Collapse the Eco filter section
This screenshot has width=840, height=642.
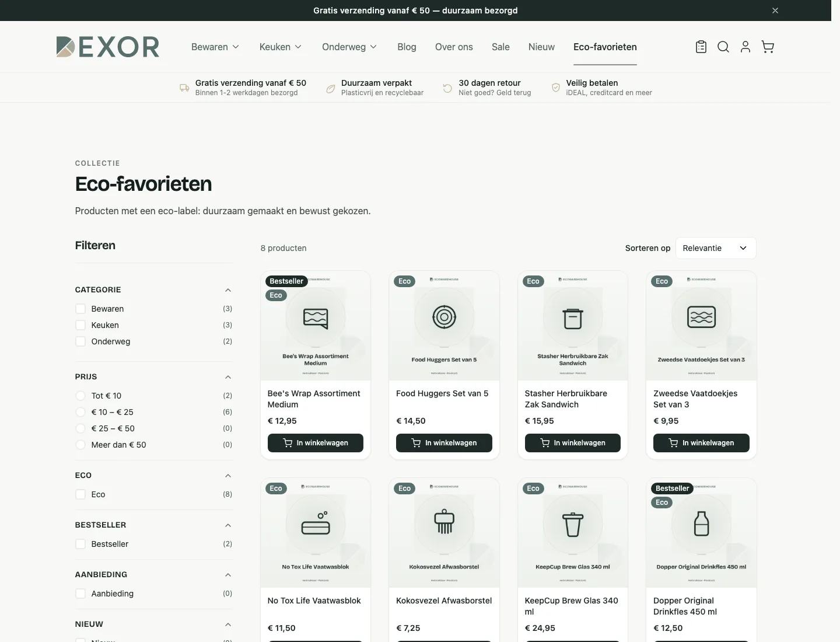point(228,476)
